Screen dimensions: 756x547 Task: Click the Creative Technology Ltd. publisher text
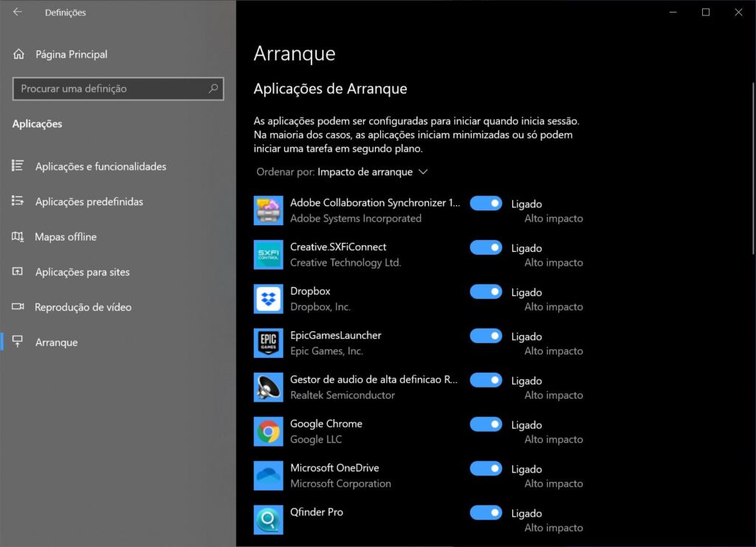click(346, 263)
